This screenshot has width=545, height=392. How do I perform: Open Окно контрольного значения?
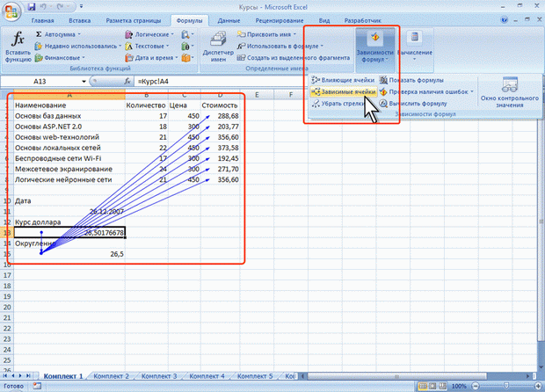tap(510, 92)
